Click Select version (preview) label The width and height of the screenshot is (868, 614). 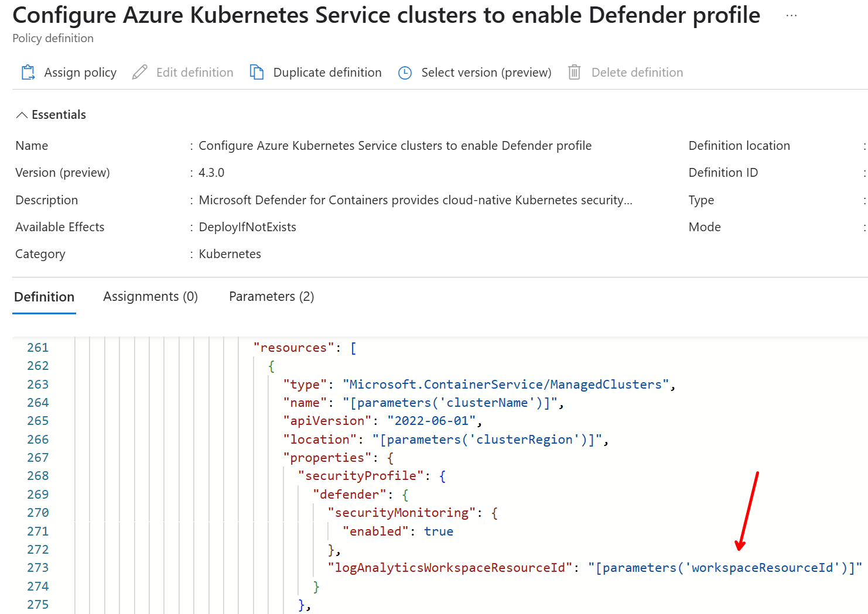point(486,73)
